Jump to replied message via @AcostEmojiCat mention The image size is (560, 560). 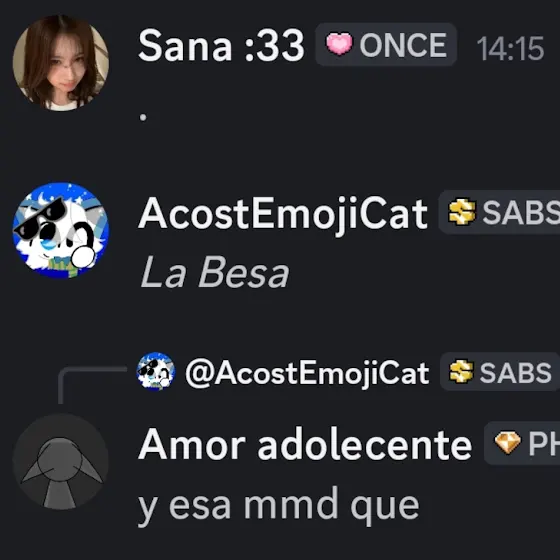point(307,373)
